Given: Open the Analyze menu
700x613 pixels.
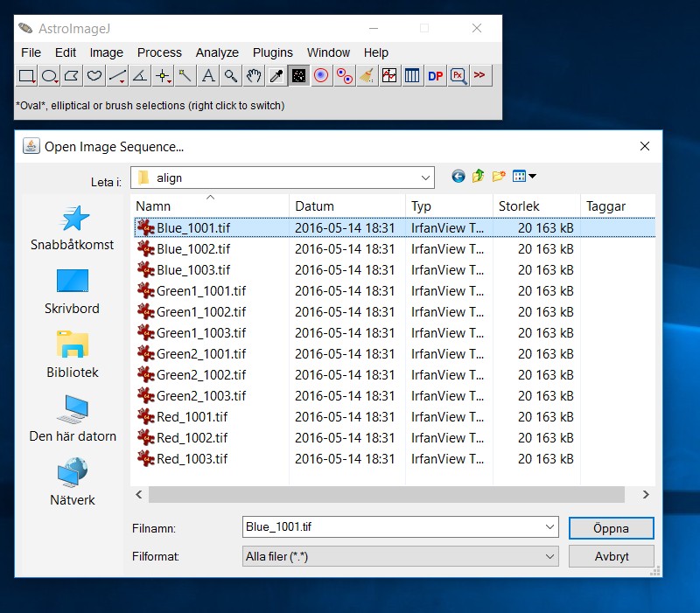Looking at the screenshot, I should [x=217, y=52].
